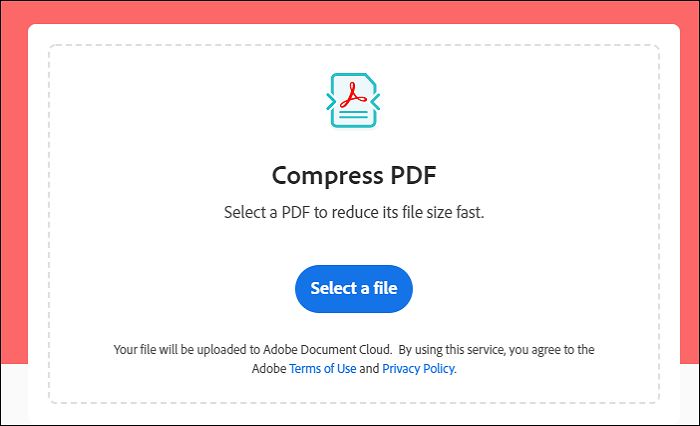This screenshot has width=700, height=426.
Task: Click the red background beside the white card
Action: (x=13, y=179)
